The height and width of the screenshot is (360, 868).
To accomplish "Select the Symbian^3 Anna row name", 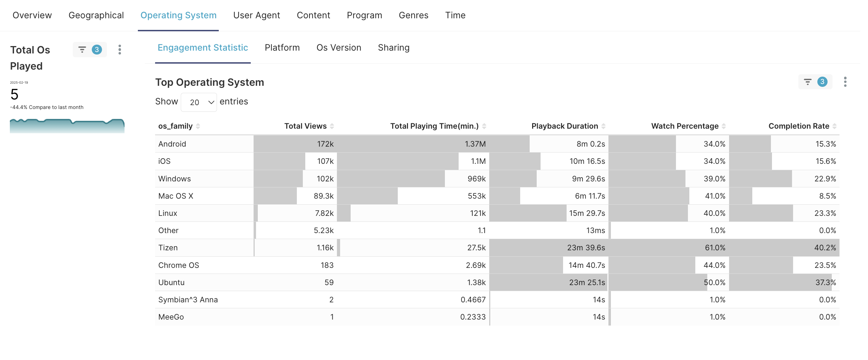I will (x=188, y=300).
